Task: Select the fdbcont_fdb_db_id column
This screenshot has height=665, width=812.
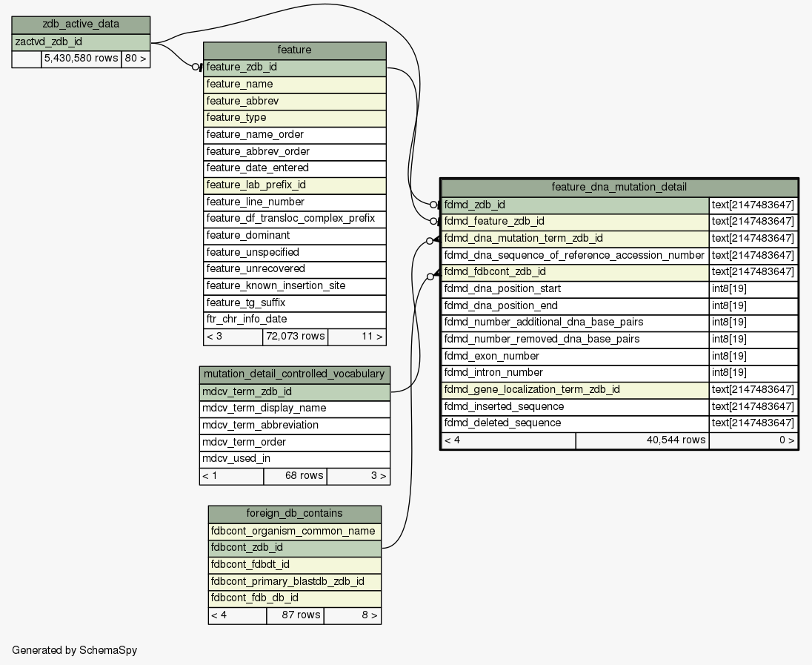Action: (x=295, y=599)
